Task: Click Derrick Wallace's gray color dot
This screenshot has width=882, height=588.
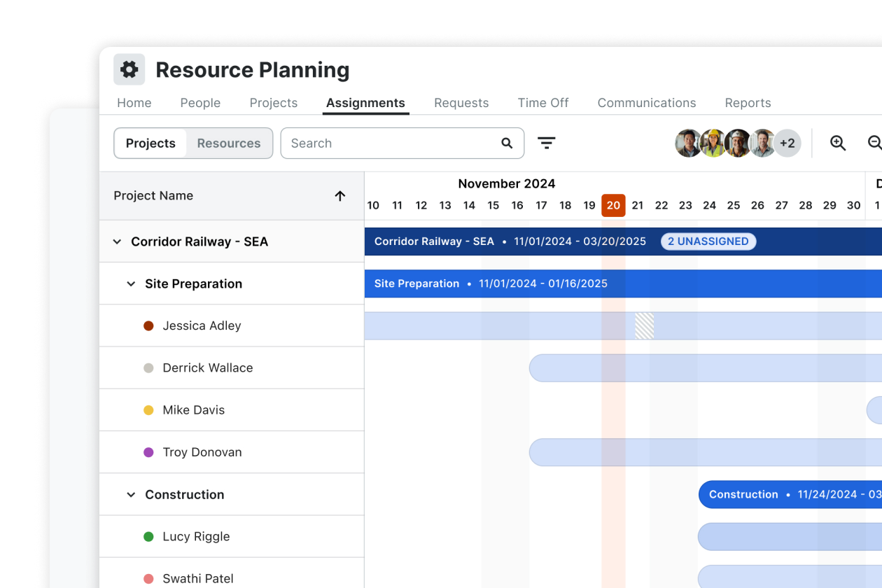Action: point(148,368)
